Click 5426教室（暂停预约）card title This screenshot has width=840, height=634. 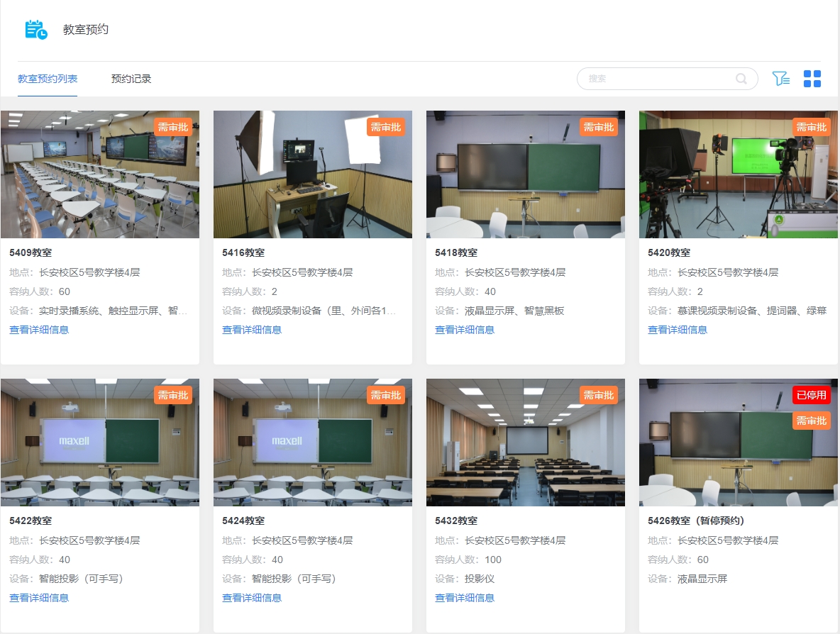696,521
